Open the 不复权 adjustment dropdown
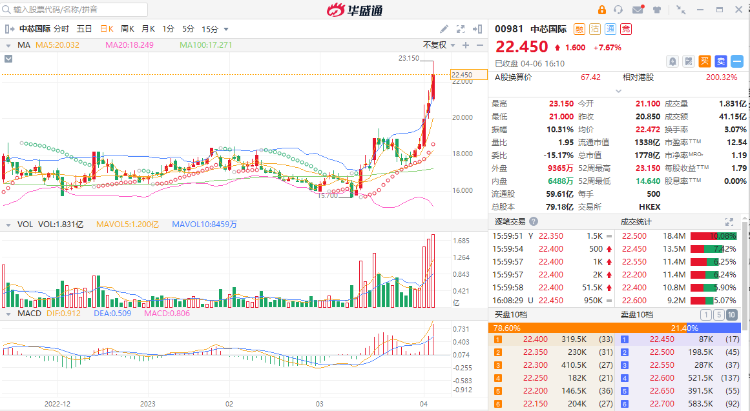 439,45
